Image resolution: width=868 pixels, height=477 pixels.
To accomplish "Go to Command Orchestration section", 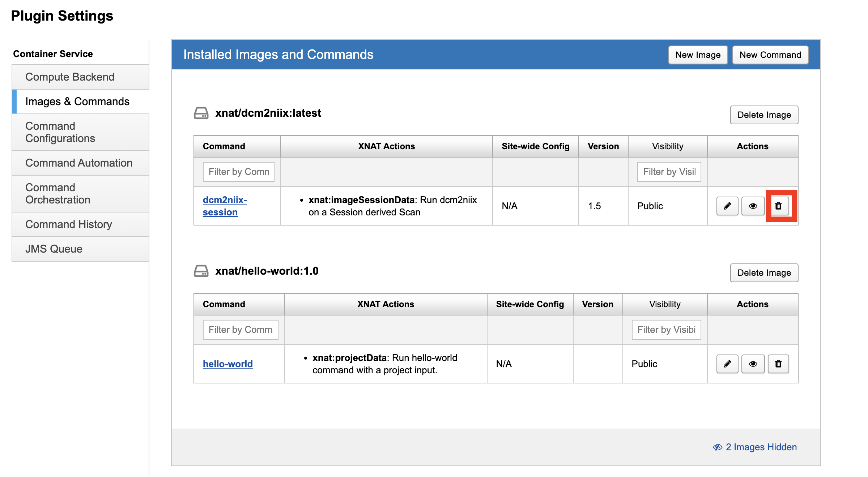I will point(58,194).
